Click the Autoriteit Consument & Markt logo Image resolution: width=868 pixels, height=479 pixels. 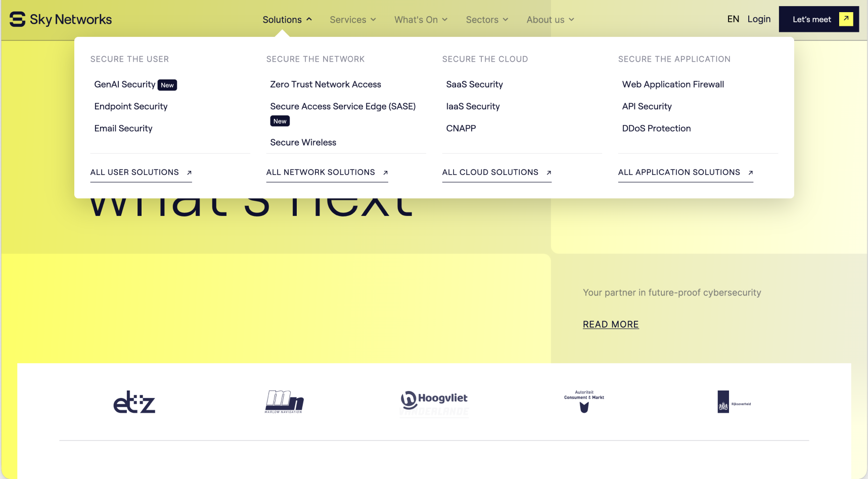(584, 402)
